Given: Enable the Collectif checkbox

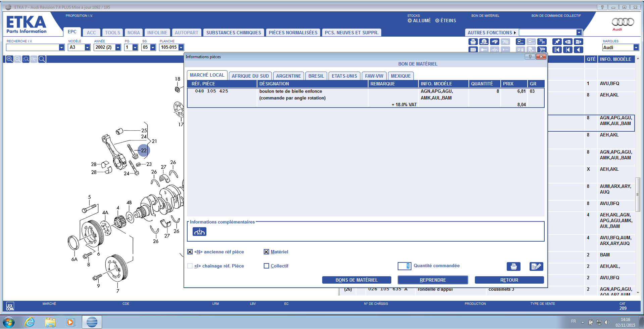Looking at the screenshot, I should point(266,266).
